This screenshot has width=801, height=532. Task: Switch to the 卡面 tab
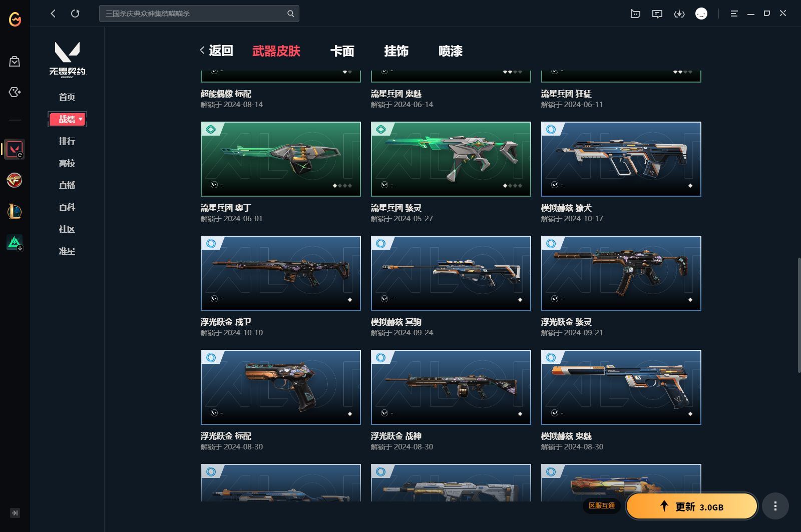pos(342,52)
